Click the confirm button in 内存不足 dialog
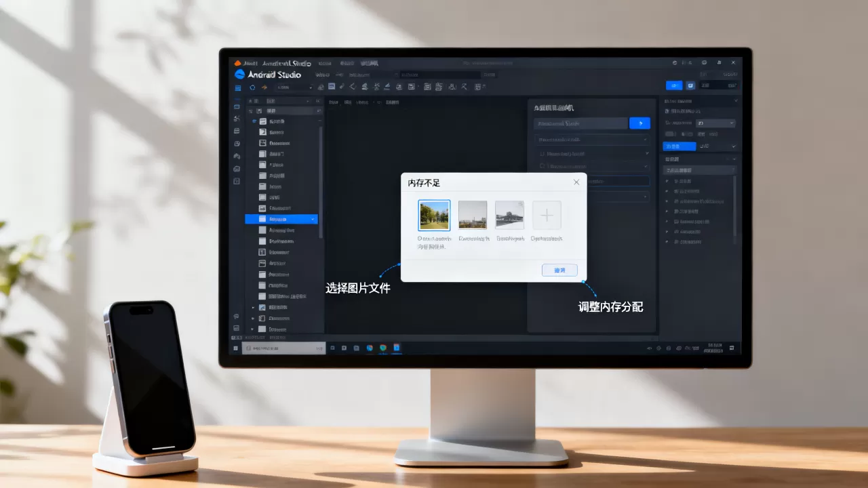Viewport: 868px width, 488px height. point(559,270)
